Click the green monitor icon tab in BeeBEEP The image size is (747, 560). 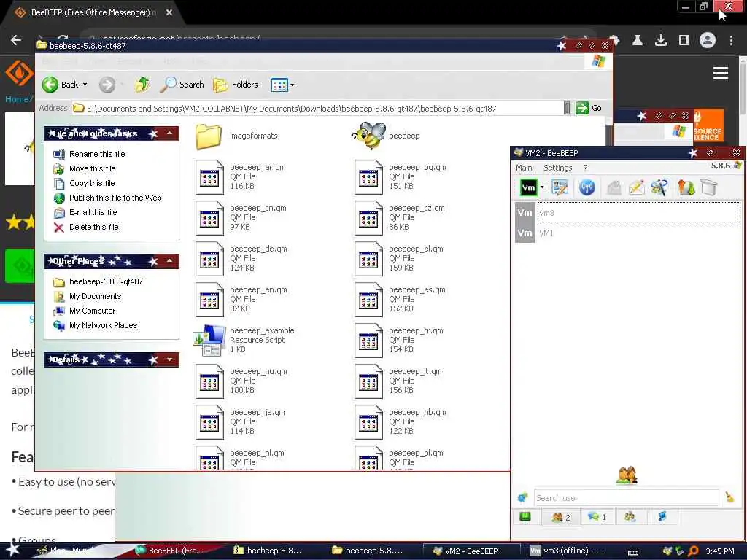click(525, 517)
